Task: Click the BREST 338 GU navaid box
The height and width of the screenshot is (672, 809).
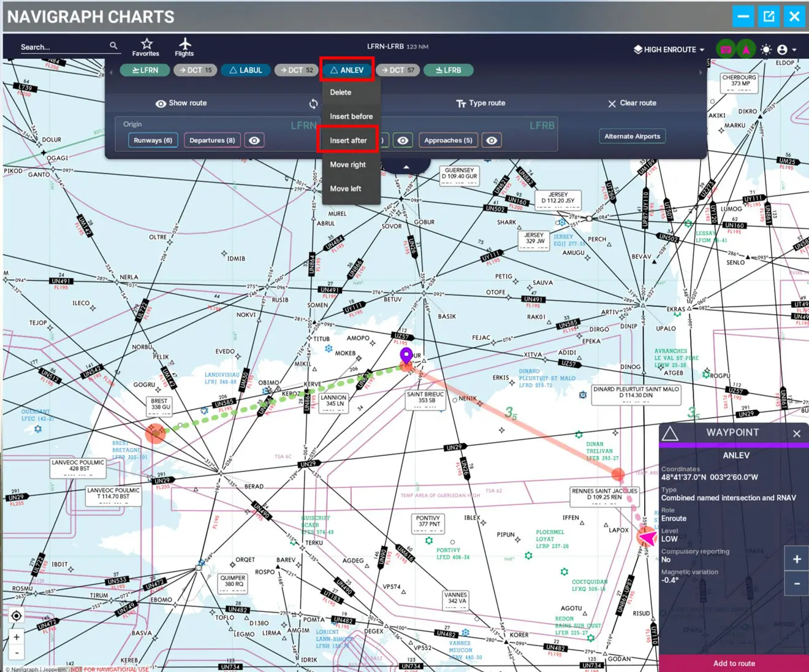Action: coord(159,405)
